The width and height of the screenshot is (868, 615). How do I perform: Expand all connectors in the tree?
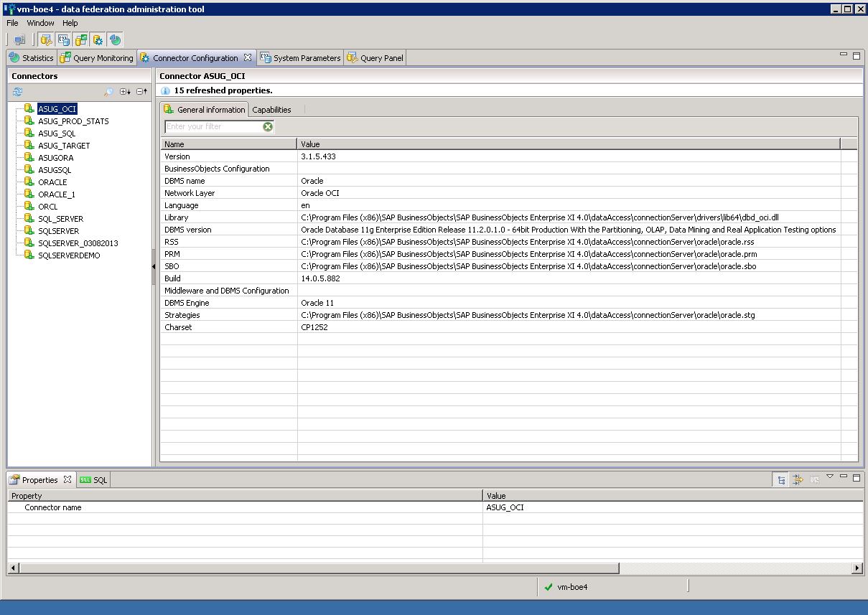tap(125, 92)
